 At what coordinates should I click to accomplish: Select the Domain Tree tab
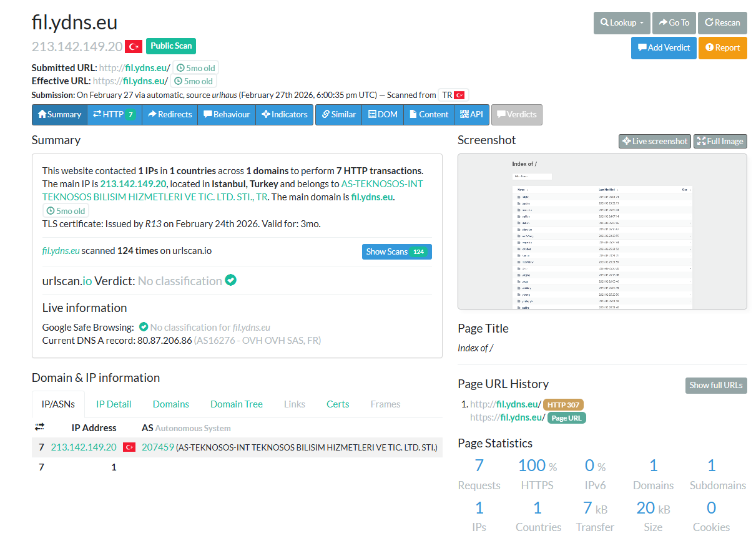pyautogui.click(x=237, y=404)
